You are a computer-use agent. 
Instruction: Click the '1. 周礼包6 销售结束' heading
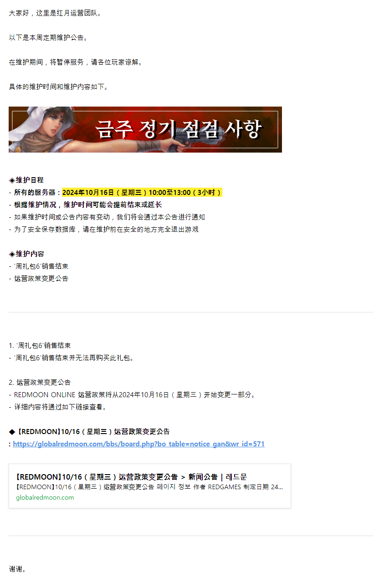coord(40,346)
